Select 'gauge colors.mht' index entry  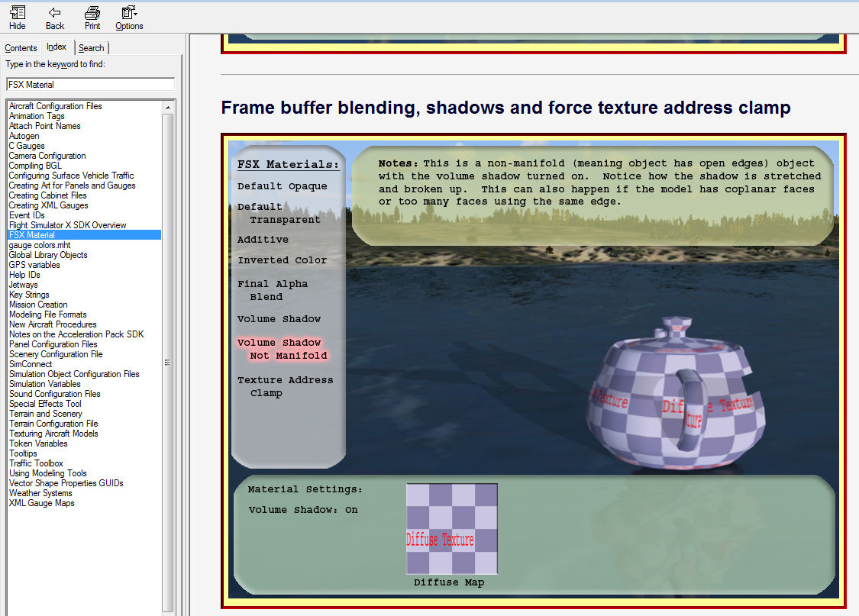[x=40, y=245]
